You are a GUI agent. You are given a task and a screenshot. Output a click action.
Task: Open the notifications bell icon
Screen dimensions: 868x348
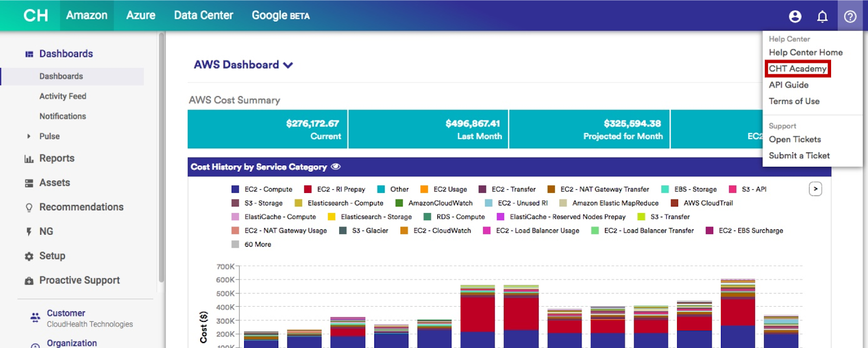822,16
